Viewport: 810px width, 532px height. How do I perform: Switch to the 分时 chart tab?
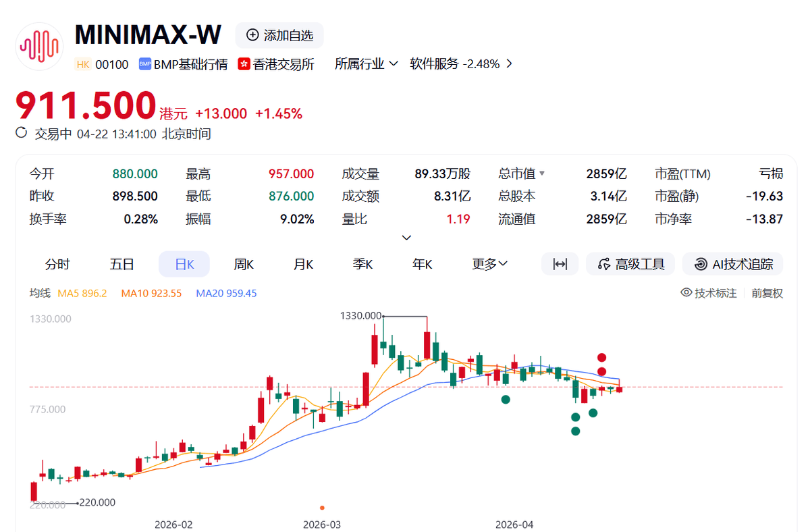point(57,265)
